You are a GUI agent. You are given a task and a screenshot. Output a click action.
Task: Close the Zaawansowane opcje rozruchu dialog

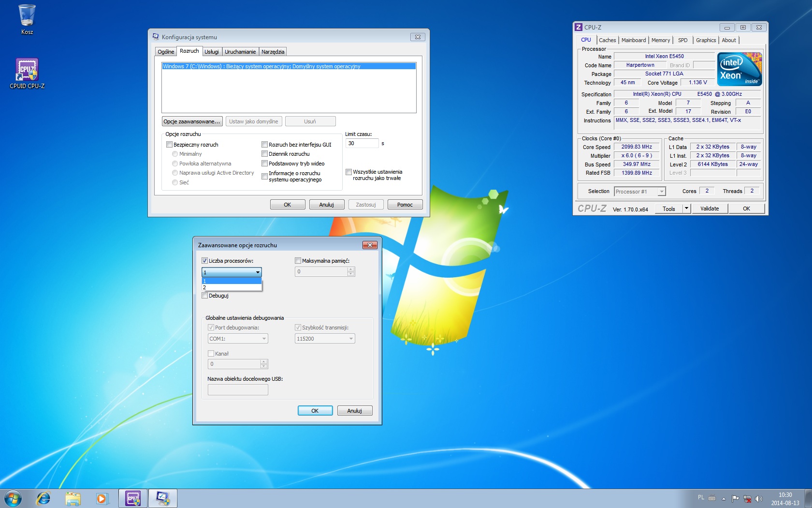pos(370,245)
